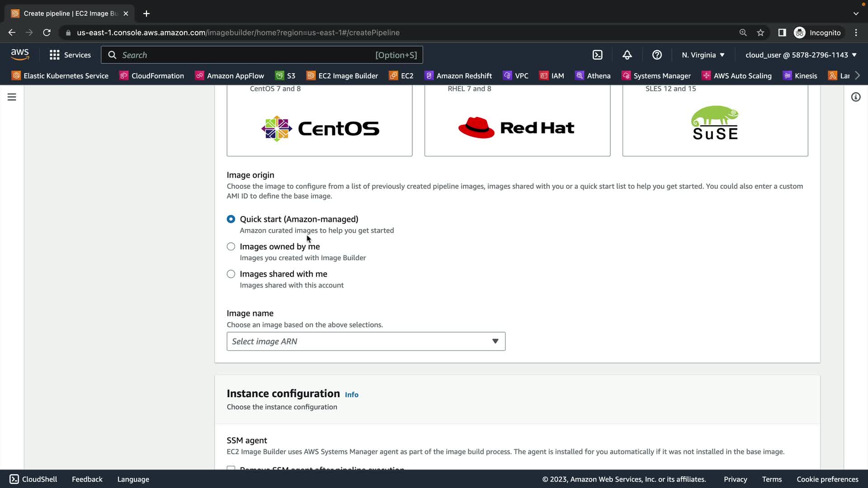Screen dimensions: 868x488
Task: Expand the N. Virginia region dropdown
Action: (703, 55)
